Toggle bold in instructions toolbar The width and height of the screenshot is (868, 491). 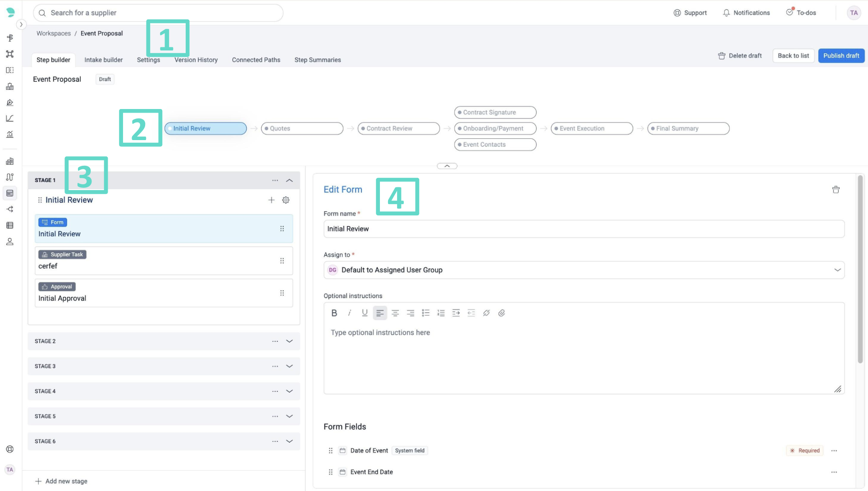coord(334,313)
